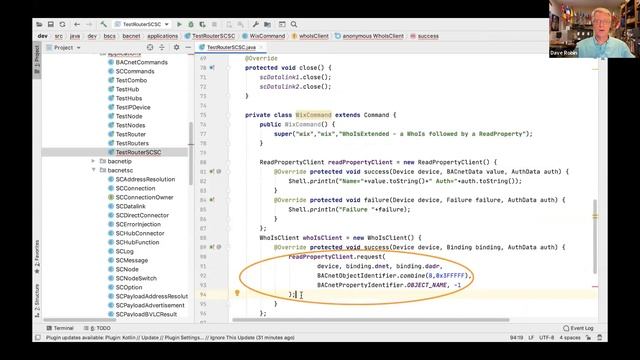Select TestRouterSCSC in project tree
This screenshot has width=640, height=360.
tap(138, 152)
